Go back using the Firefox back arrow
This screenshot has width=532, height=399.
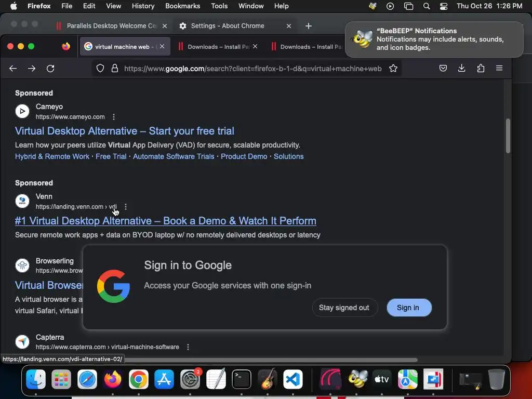pyautogui.click(x=13, y=69)
